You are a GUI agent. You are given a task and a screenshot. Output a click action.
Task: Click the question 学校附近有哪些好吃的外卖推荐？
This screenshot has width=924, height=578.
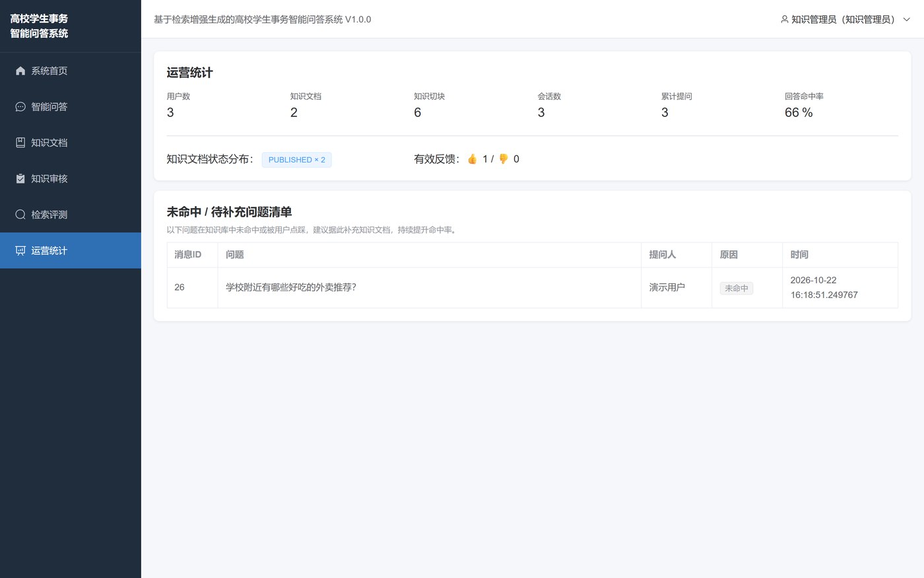coord(291,287)
